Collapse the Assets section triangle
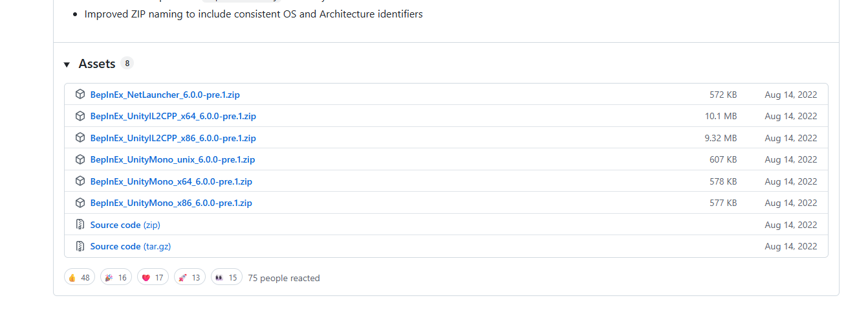This screenshot has width=868, height=309. (67, 64)
